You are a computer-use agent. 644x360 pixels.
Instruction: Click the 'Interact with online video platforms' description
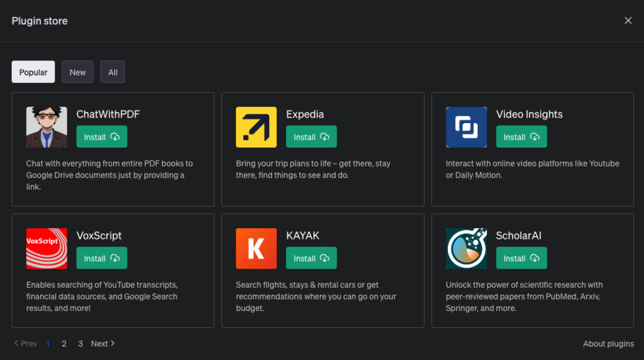point(532,169)
